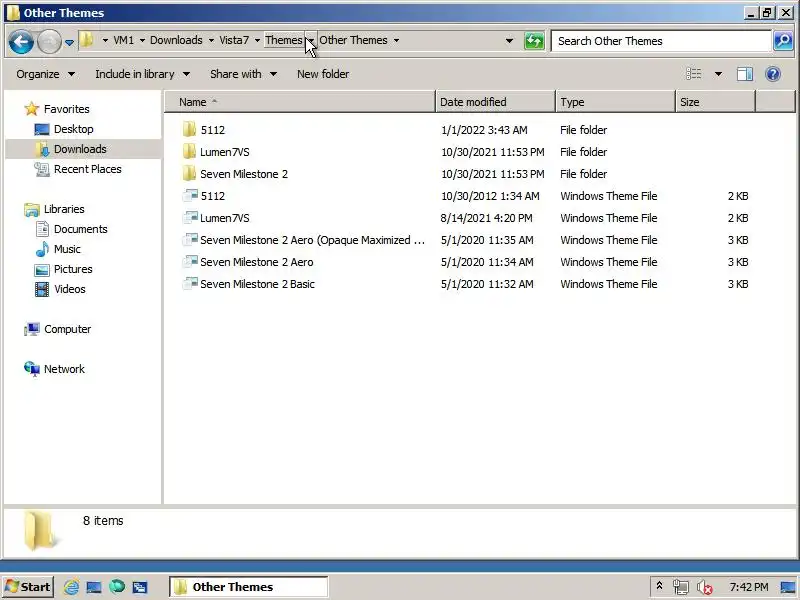The image size is (800, 600).
Task: Open Recent Places in the sidebar
Action: click(87, 169)
